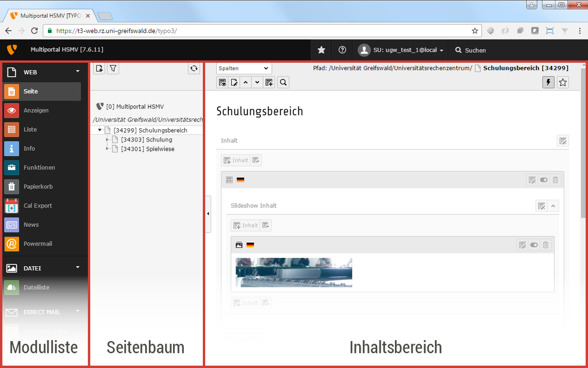Open the Spalten view dropdown
The width and height of the screenshot is (588, 368).
click(244, 69)
